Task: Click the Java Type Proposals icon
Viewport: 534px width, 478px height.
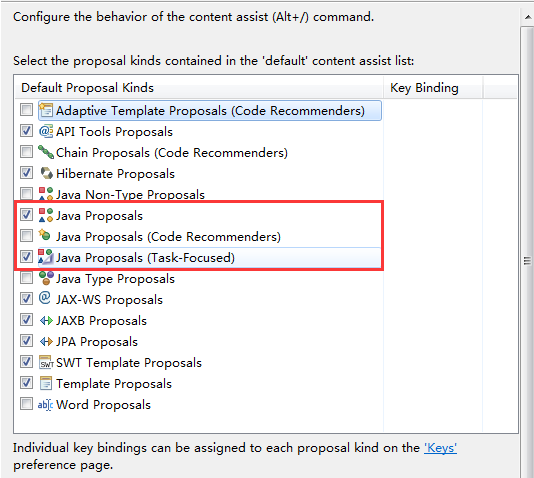Action: pos(46,278)
